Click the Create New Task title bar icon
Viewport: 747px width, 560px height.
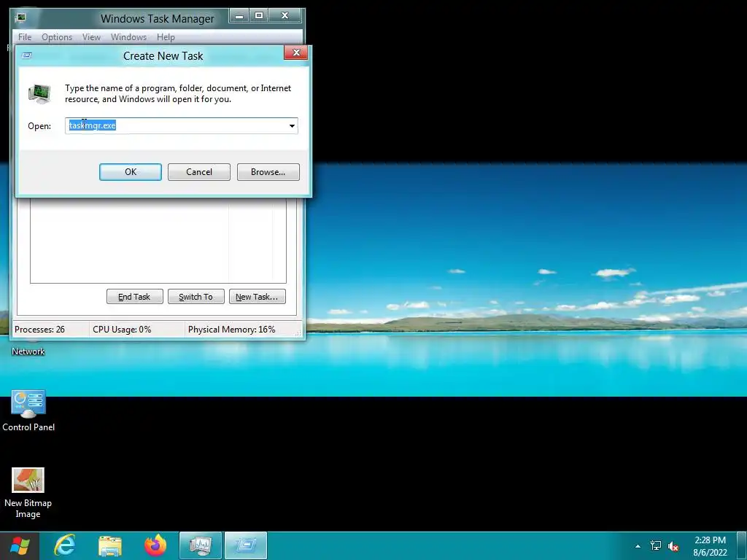27,55
